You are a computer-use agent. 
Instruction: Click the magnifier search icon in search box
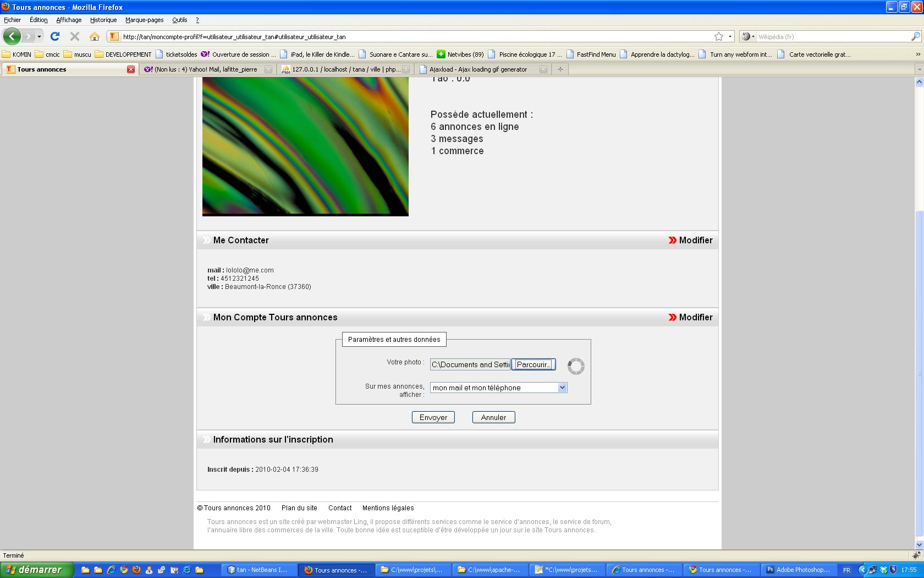coord(915,36)
